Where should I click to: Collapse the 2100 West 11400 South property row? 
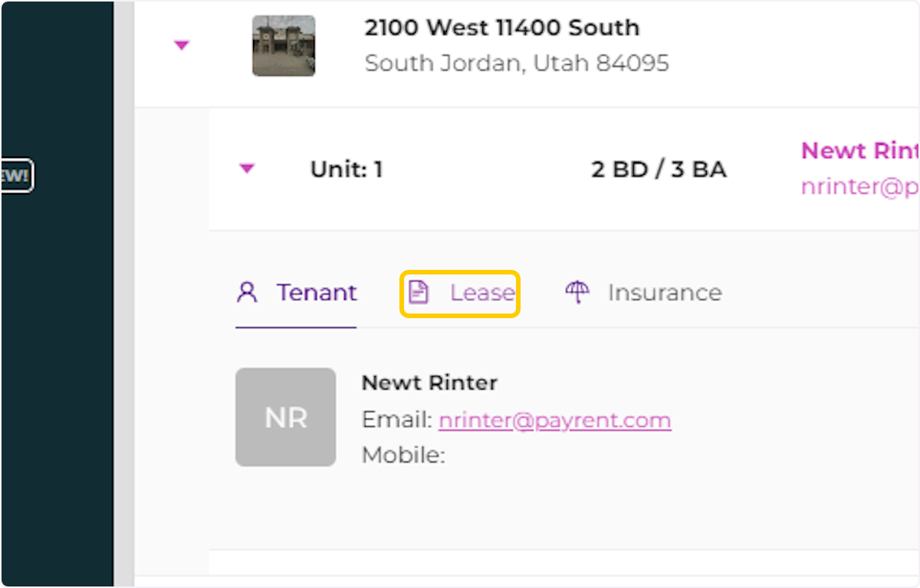point(181,46)
